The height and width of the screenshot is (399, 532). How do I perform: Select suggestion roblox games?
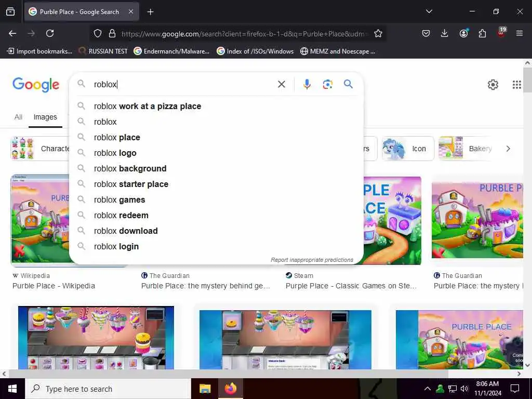coord(216,200)
